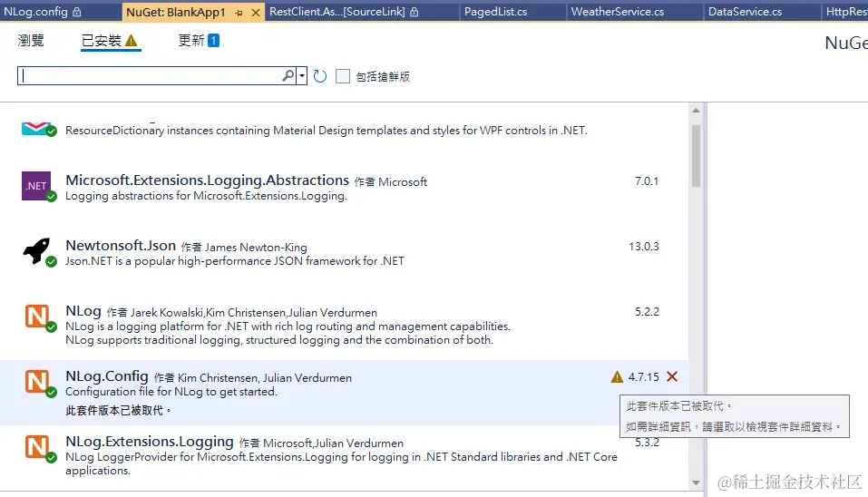Toggle the include prerelease checkbox
Screen dimensions: 868x497
pos(343,76)
